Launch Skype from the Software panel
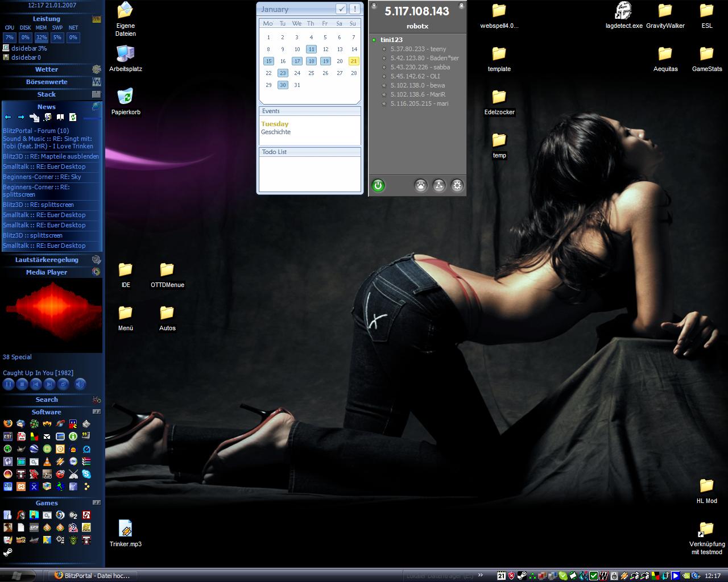The image size is (728, 582). (86, 474)
